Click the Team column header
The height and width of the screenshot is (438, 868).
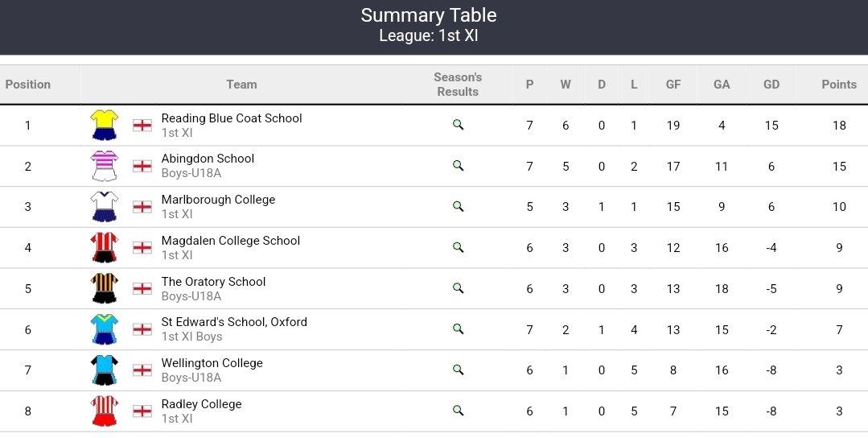coord(241,85)
